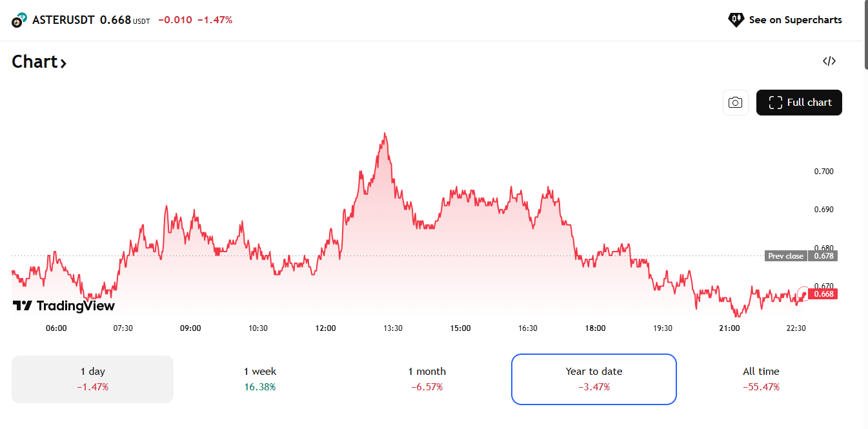Take a chart snapshot with camera icon
The height and width of the screenshot is (429, 868).
pyautogui.click(x=735, y=103)
